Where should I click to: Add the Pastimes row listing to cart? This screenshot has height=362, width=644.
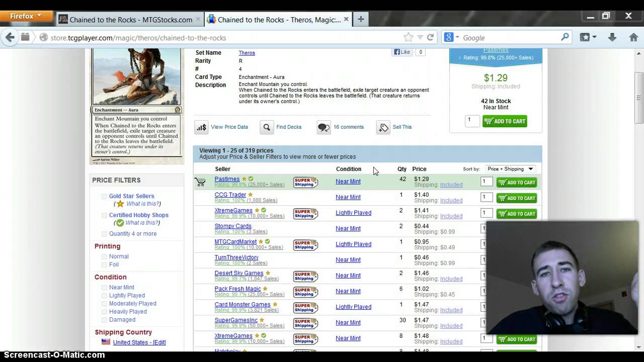[x=517, y=183]
